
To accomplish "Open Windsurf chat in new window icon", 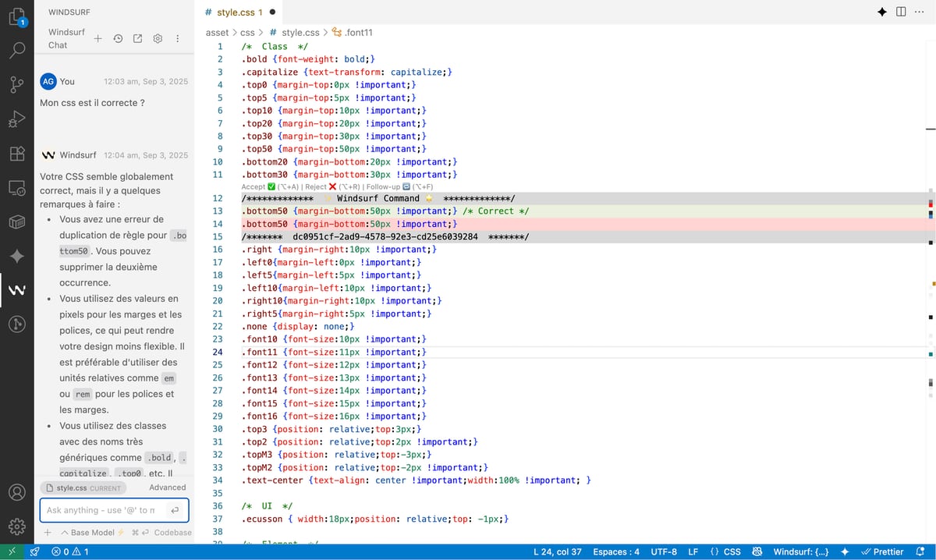I will tap(137, 38).
